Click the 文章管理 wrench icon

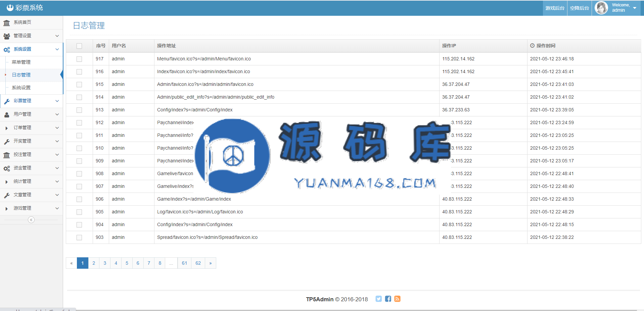6,195
